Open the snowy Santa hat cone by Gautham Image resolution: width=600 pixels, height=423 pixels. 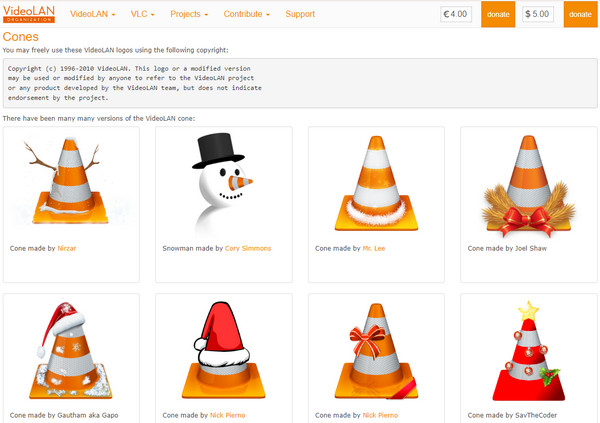tap(70, 350)
